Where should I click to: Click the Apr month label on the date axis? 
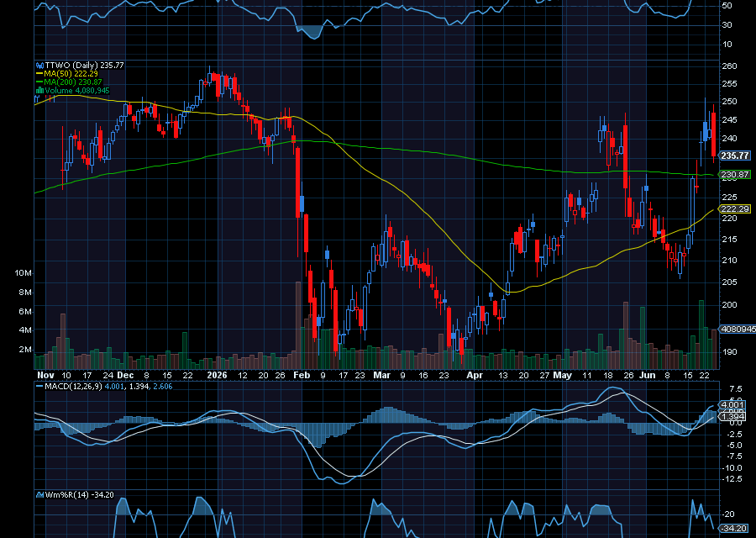point(475,375)
